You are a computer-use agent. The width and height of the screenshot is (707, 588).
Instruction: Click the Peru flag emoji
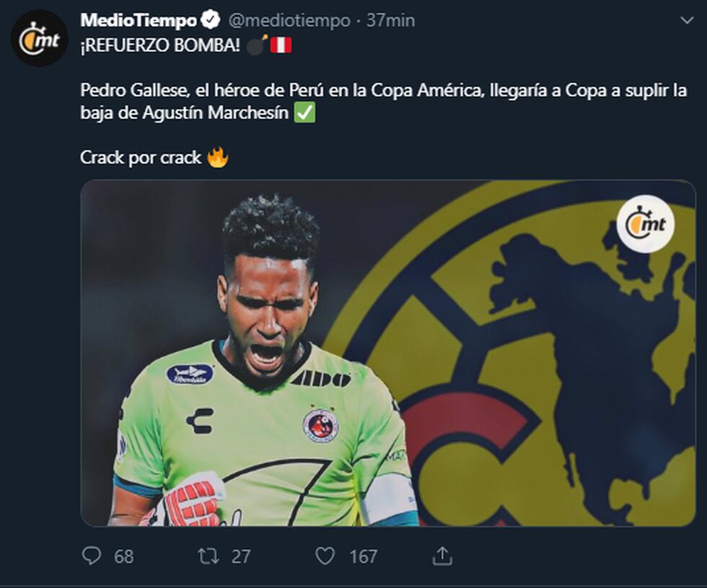point(281,45)
